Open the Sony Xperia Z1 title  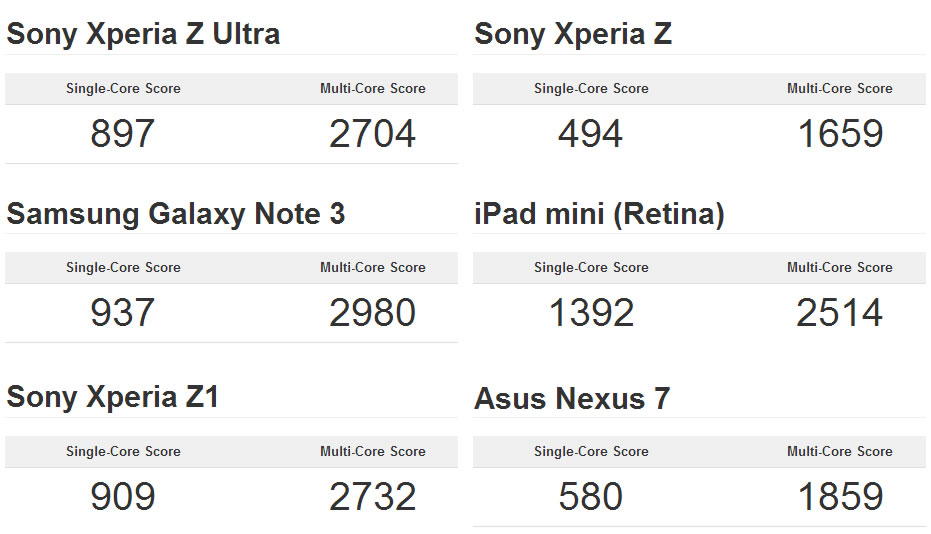(112, 396)
